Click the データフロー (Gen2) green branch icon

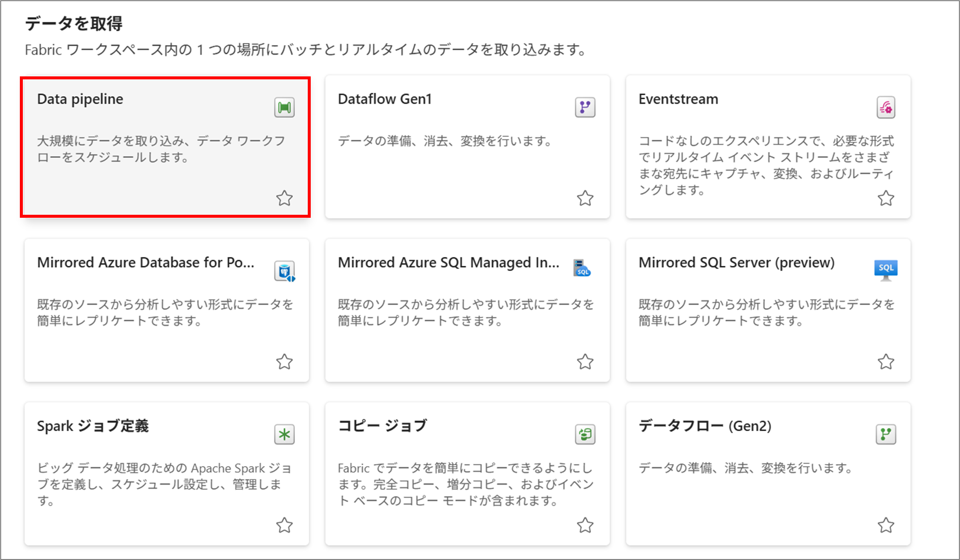point(886,435)
